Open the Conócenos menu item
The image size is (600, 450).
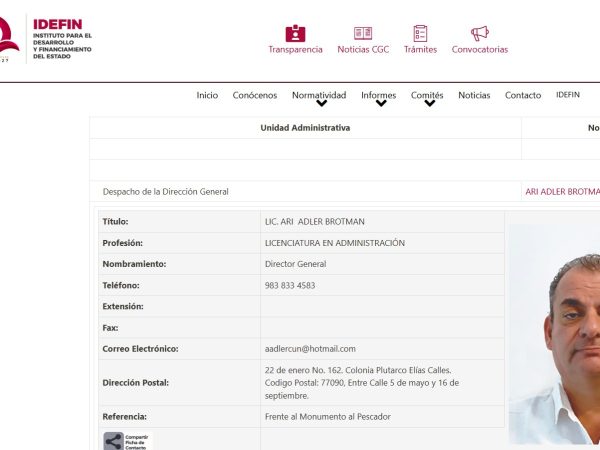[255, 95]
